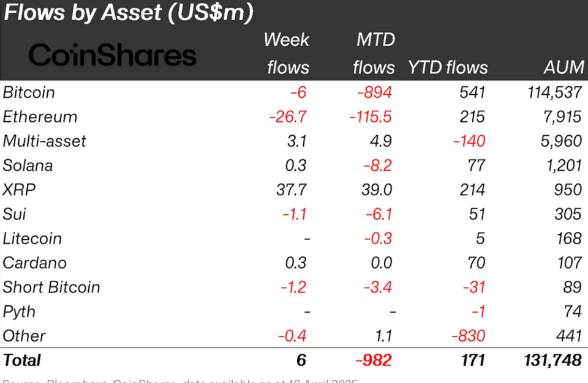
Task: Select the Multi-asset row label
Action: (44, 141)
